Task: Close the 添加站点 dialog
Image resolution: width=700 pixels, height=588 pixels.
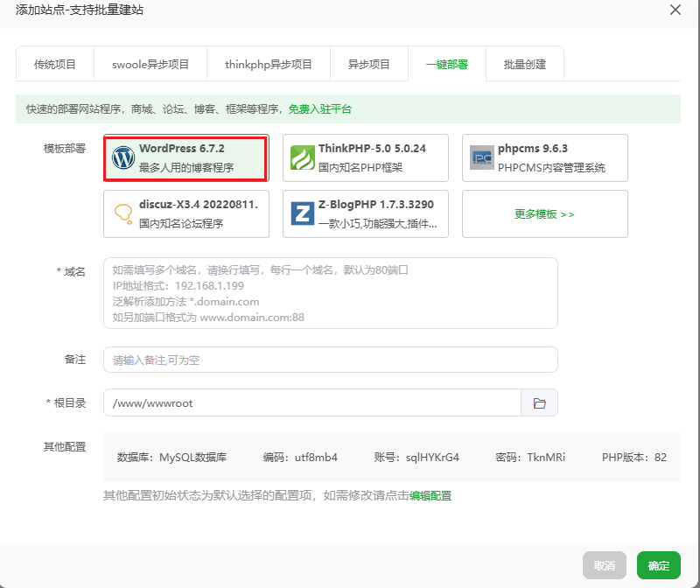Action: tap(675, 10)
